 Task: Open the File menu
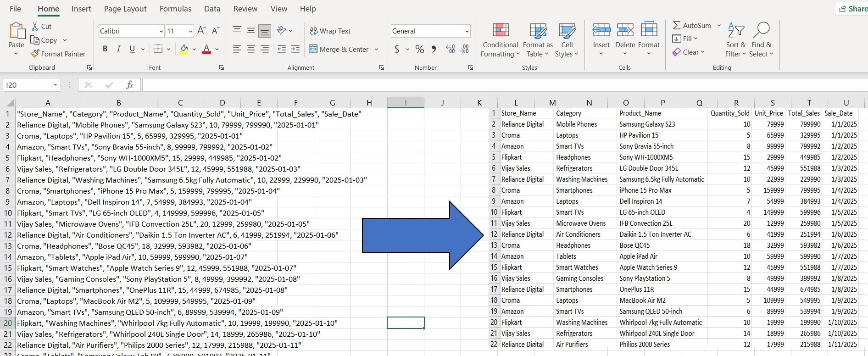(x=15, y=9)
